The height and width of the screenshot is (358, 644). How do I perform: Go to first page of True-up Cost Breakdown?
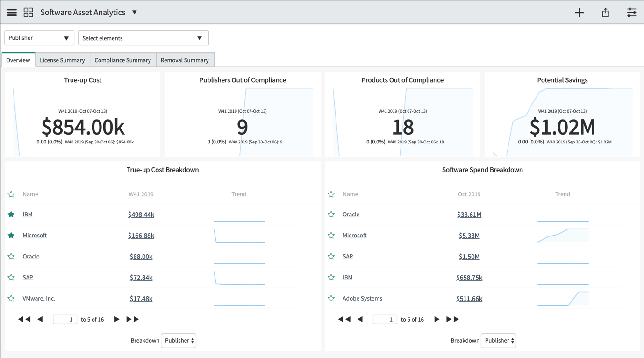24,319
